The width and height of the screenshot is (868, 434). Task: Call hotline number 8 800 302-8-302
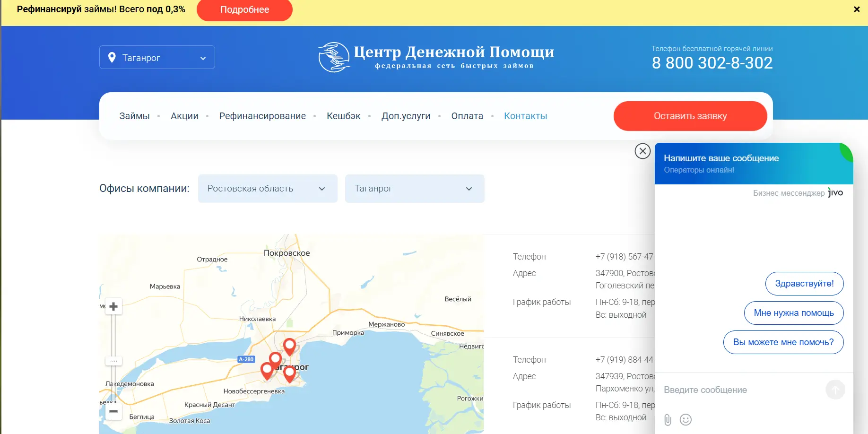click(712, 63)
